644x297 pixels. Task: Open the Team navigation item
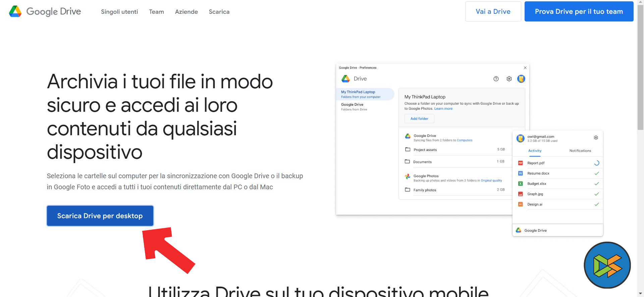click(x=156, y=12)
